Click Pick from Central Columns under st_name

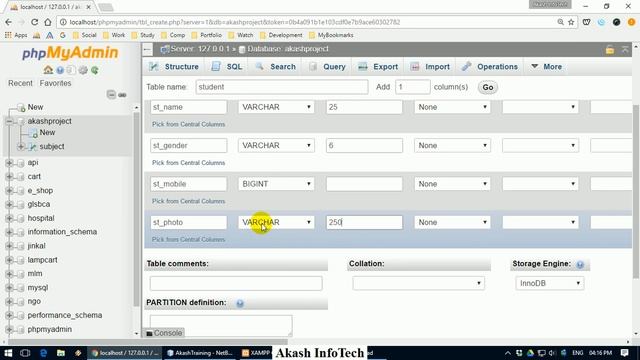189,124
